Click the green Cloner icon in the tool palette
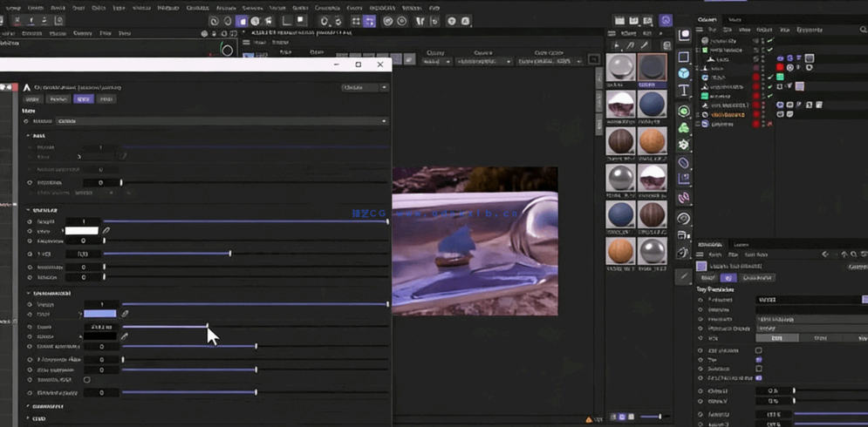The height and width of the screenshot is (427, 868). (684, 127)
